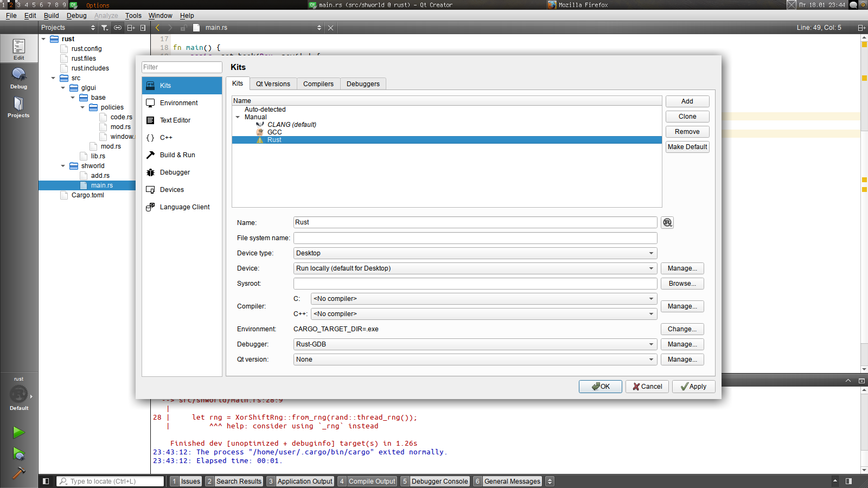Open Build & Run options category
The height and width of the screenshot is (488, 868).
pyautogui.click(x=182, y=155)
